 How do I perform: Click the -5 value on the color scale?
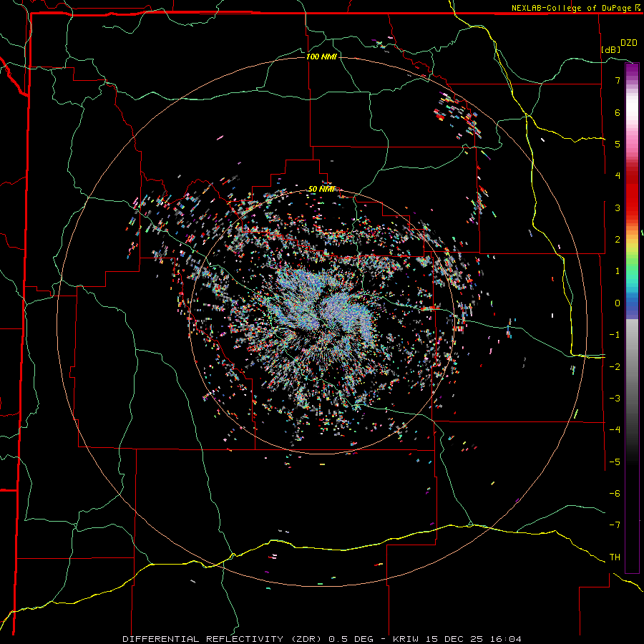pyautogui.click(x=615, y=462)
